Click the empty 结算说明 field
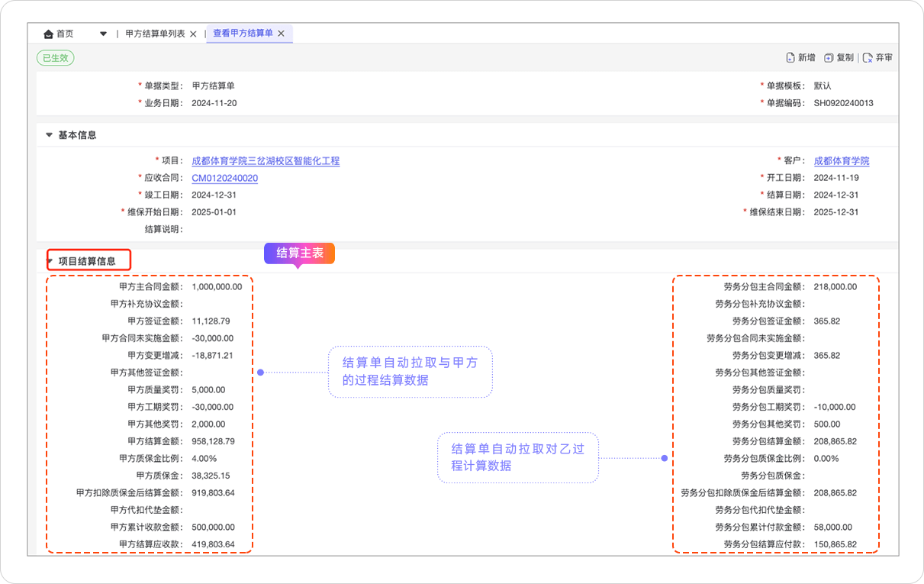This screenshot has height=584, width=924. [305, 229]
